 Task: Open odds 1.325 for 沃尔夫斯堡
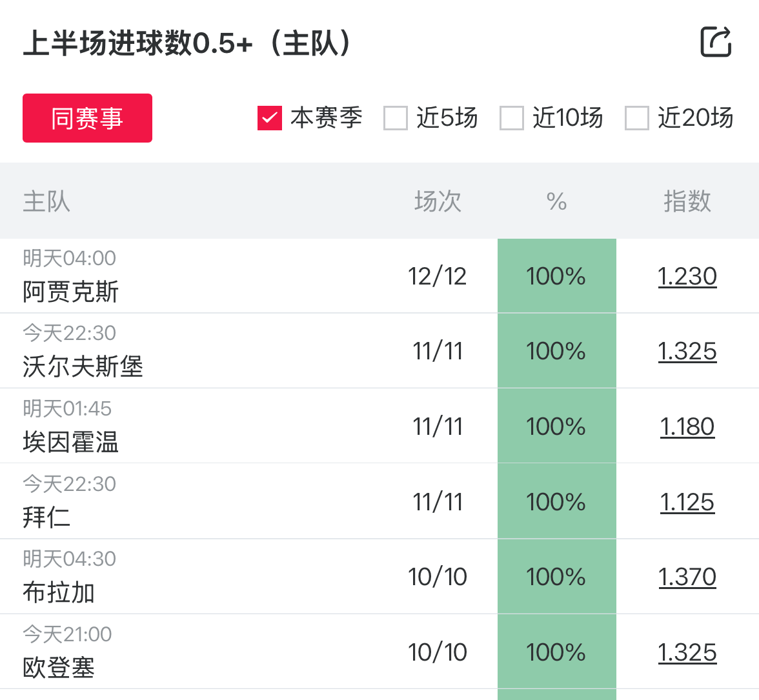pos(687,351)
